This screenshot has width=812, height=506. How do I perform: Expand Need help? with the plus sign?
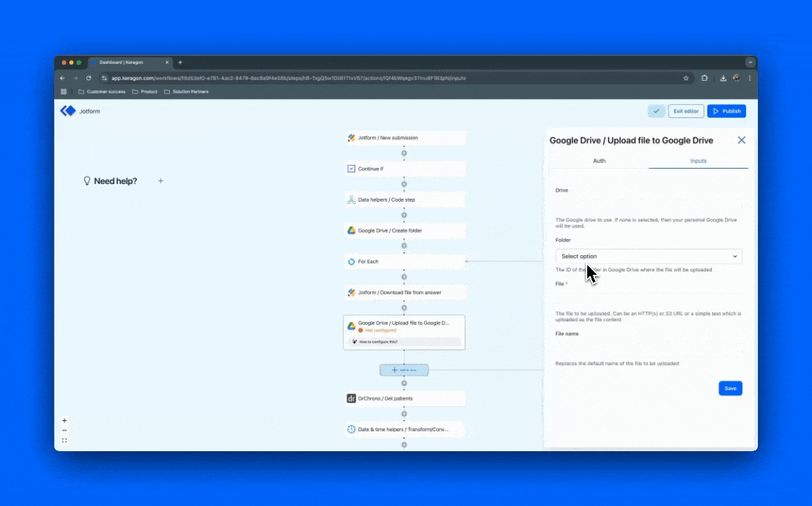point(161,181)
